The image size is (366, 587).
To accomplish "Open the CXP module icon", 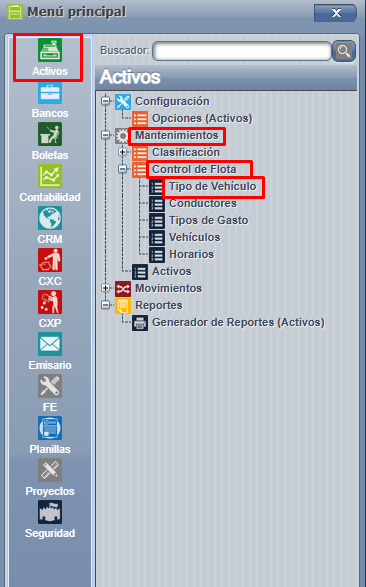I will pos(50,302).
